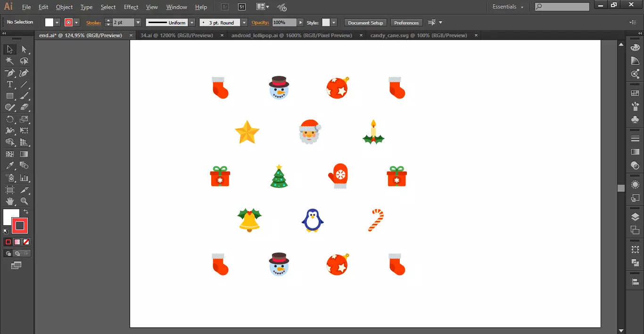Select the Shape Builder tool
644x334 pixels.
pos(10,142)
